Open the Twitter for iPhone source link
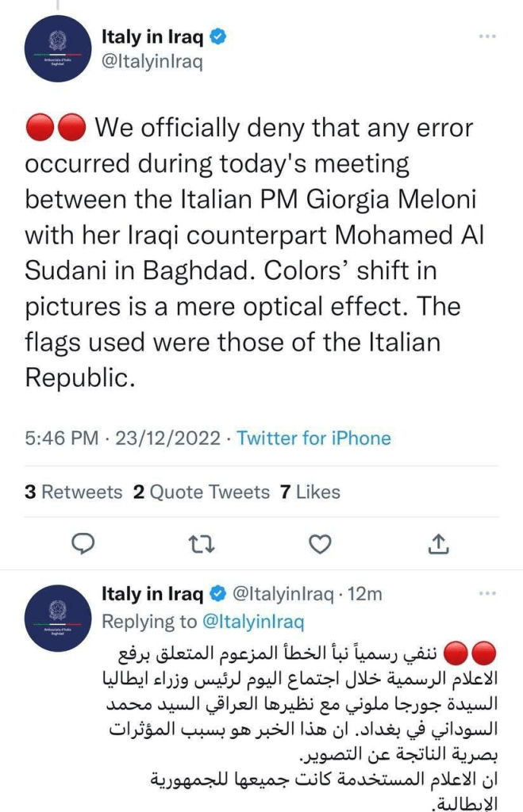Screen dimensions: 523x812 click(x=313, y=439)
